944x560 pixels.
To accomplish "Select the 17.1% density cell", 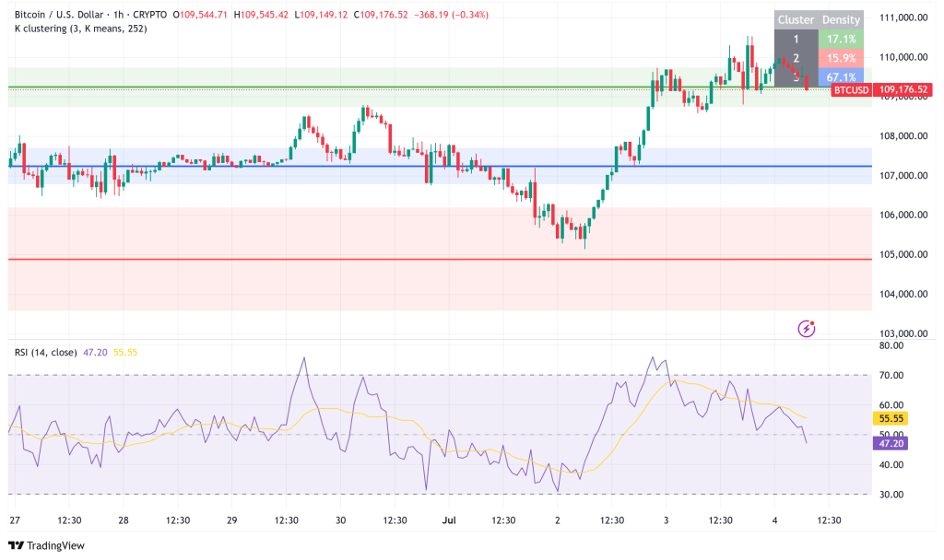I will (x=841, y=39).
